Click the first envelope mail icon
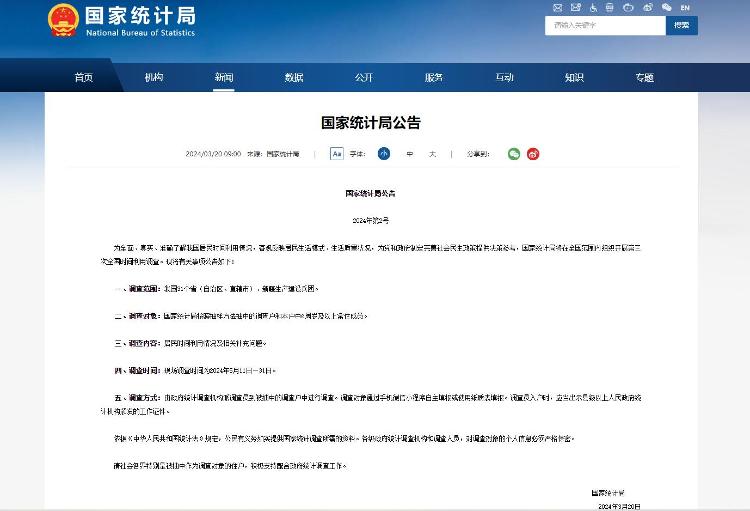Viewport: 750px width, 511px height. tap(557, 7)
